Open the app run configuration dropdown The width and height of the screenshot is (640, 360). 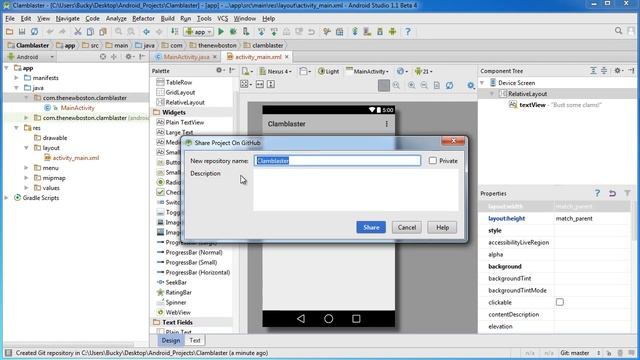pos(198,31)
